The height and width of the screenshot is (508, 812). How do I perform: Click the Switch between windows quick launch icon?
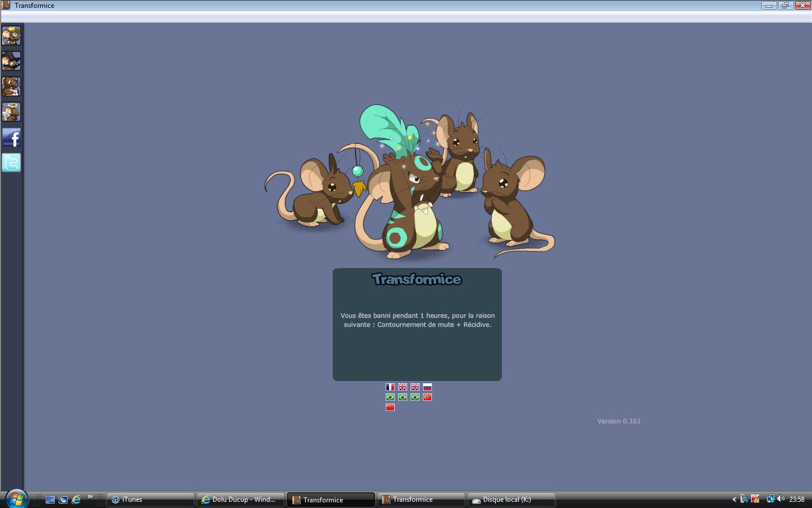pyautogui.click(x=63, y=500)
